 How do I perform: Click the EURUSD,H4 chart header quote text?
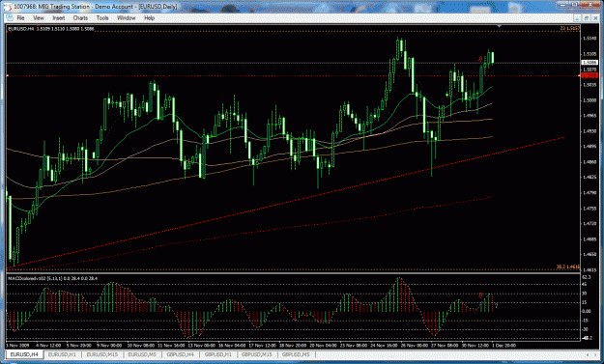pos(51,29)
